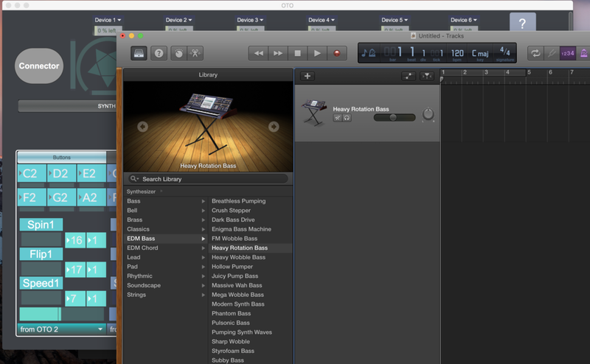The height and width of the screenshot is (364, 590).
Task: Solo track using the headphones button
Action: click(x=347, y=118)
